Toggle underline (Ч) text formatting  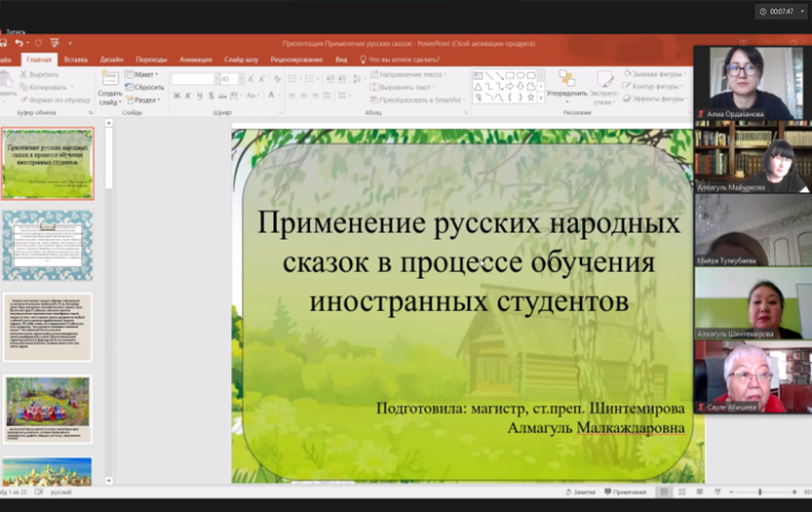click(200, 96)
